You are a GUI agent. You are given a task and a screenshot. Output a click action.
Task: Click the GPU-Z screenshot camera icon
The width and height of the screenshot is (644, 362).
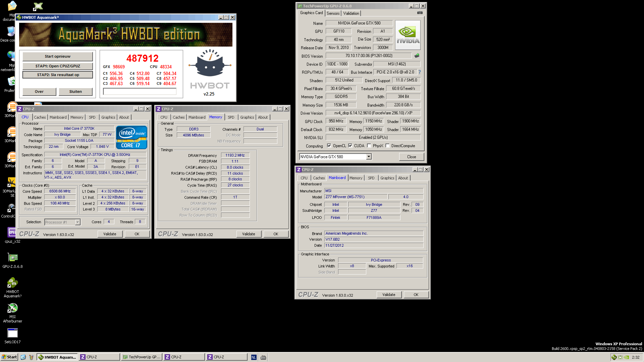pyautogui.click(x=420, y=13)
